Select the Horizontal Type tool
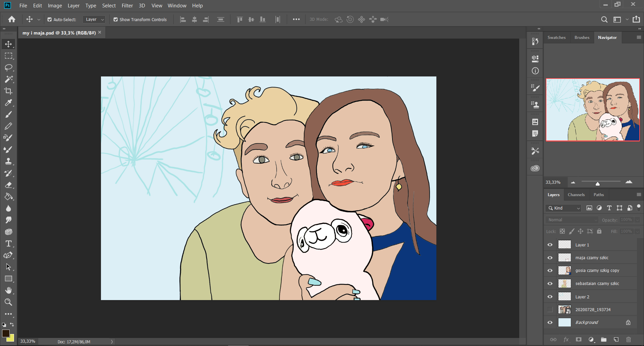 [8, 243]
